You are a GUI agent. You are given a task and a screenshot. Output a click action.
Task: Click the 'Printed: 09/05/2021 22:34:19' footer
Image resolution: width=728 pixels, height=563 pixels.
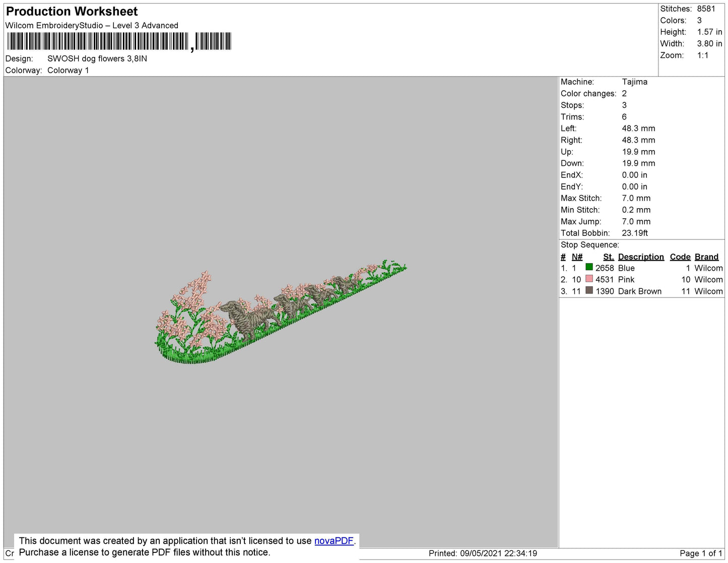pos(483,553)
